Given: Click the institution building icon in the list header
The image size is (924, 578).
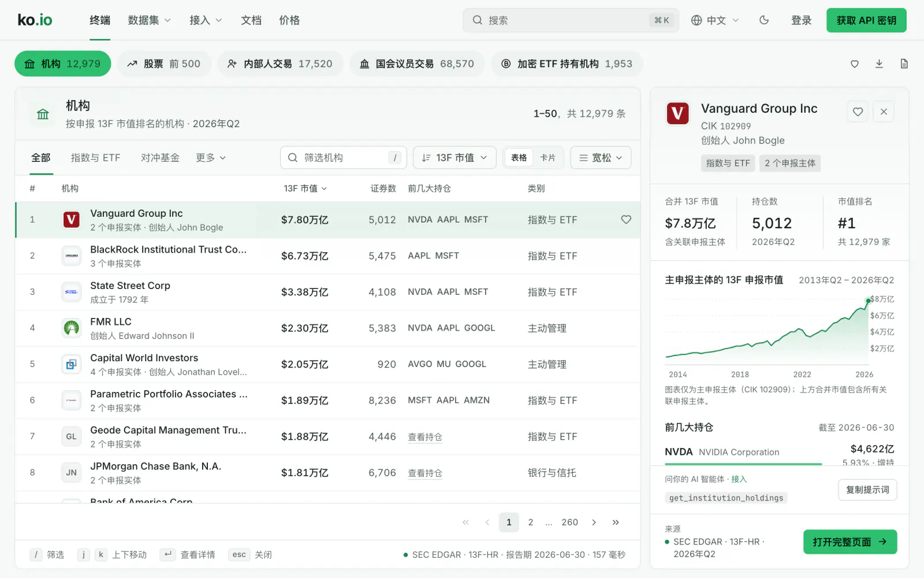Looking at the screenshot, I should (x=43, y=114).
